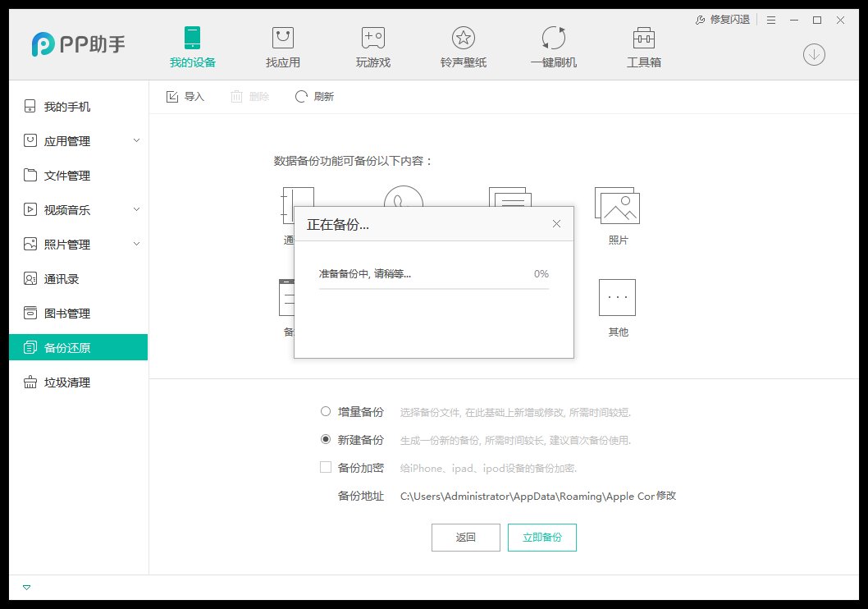Open 铃声壁纸 ringtones and wallpapers
Image resolution: width=868 pixels, height=609 pixels.
(462, 45)
